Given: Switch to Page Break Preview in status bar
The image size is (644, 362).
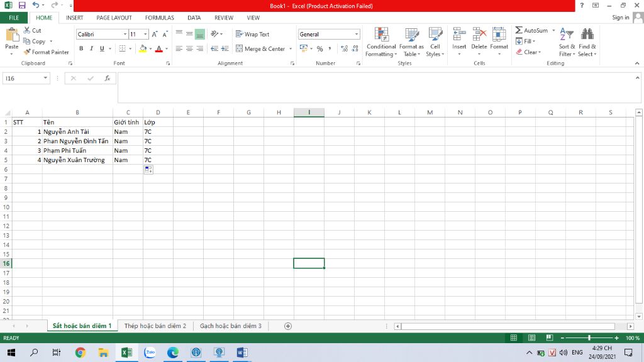Looking at the screenshot, I should click(550, 337).
